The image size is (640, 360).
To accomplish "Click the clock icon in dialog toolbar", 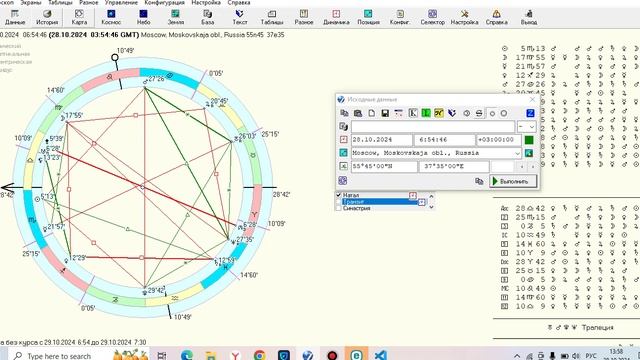I will tap(467, 113).
